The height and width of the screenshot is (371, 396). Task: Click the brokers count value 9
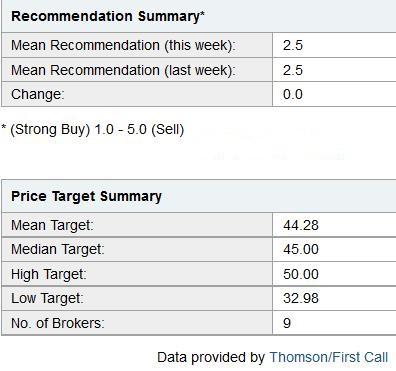click(287, 323)
